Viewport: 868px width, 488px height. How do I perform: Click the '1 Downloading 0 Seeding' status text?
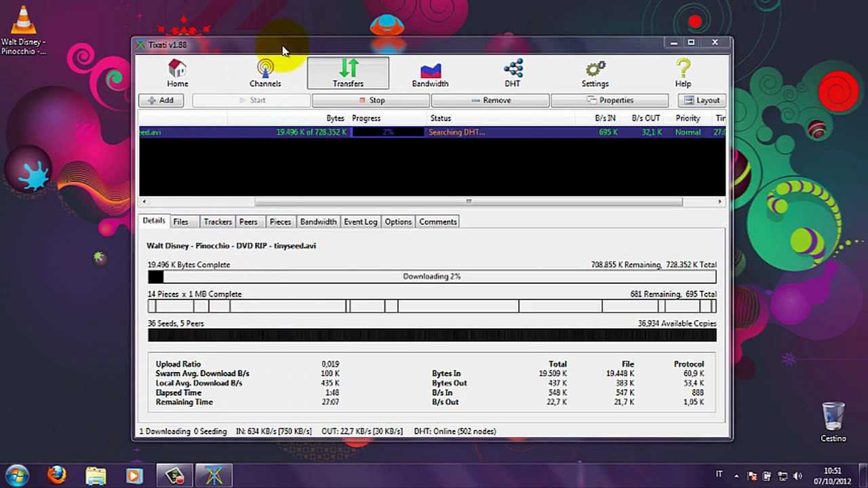click(x=183, y=431)
